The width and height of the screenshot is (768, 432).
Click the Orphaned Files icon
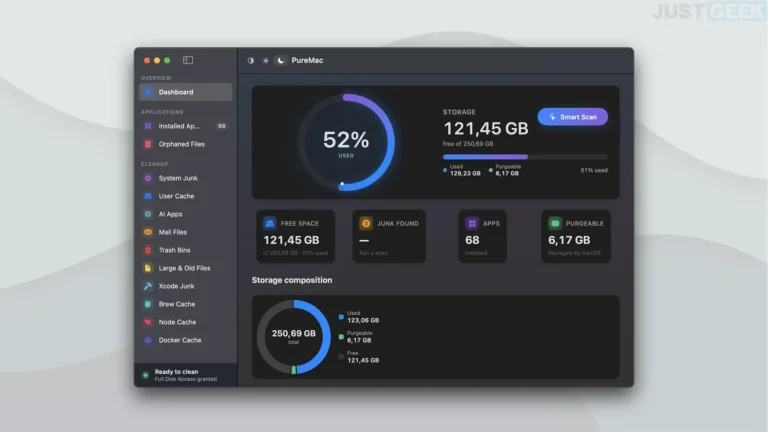pos(148,144)
